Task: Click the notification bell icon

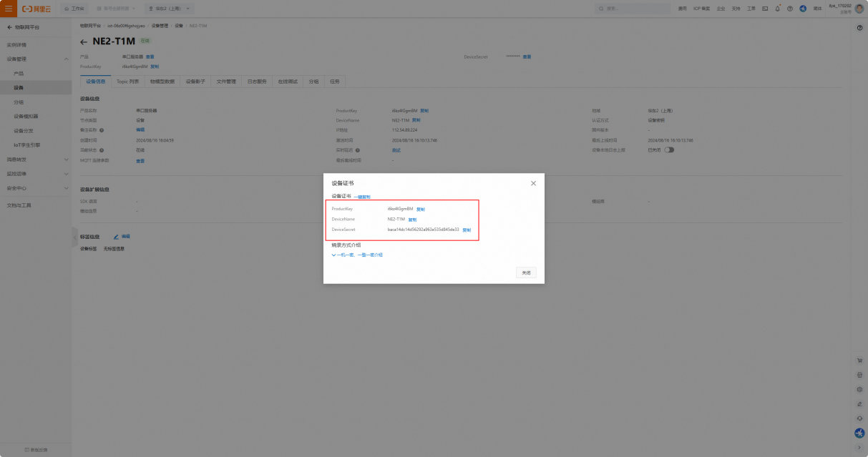Action: tap(777, 9)
